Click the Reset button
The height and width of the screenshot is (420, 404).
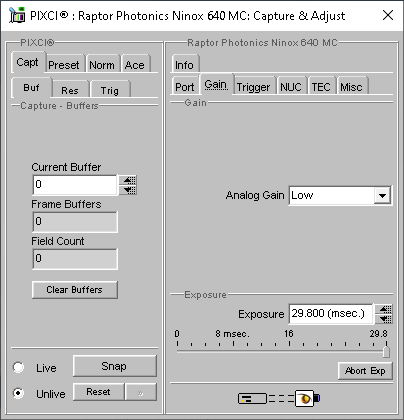coord(99,392)
